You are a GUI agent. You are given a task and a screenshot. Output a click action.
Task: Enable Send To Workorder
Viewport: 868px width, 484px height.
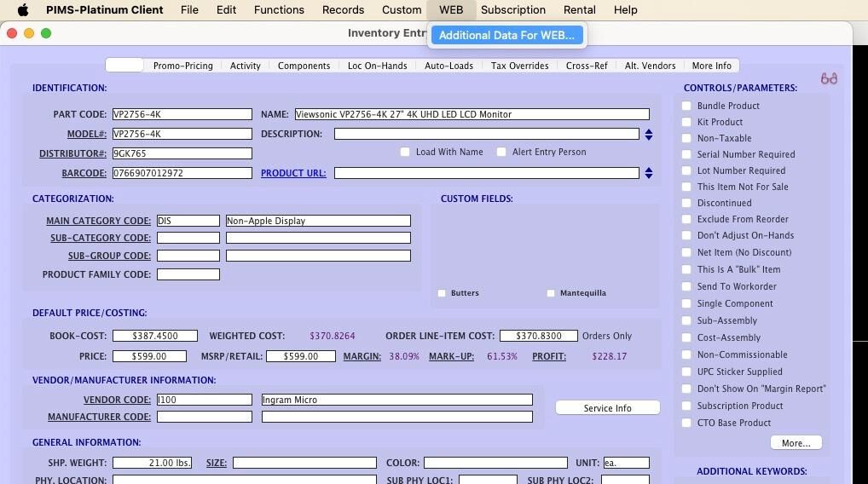click(686, 286)
